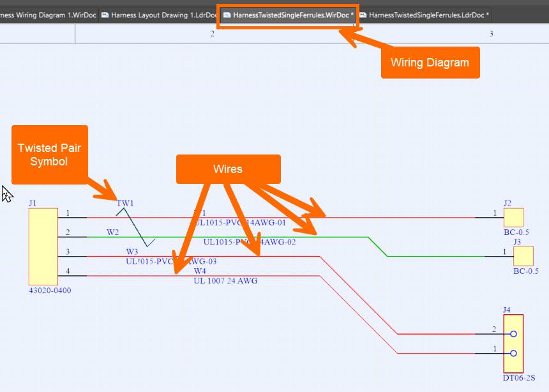Click document icon on Harness Layout Drawing tab
This screenshot has width=549, height=392.
coord(105,15)
